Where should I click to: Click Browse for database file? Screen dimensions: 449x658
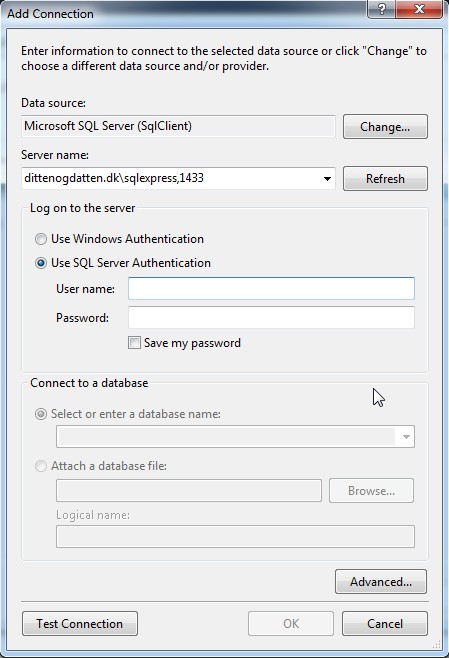pos(371,491)
